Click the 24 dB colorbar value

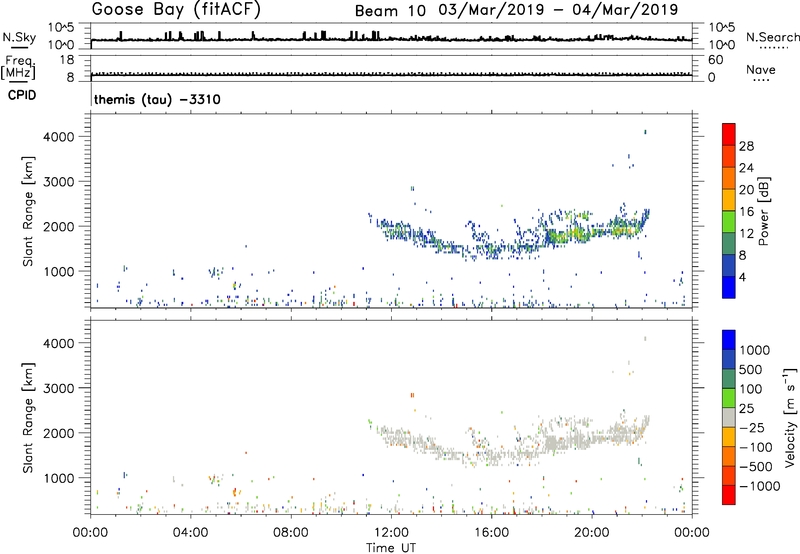click(746, 168)
